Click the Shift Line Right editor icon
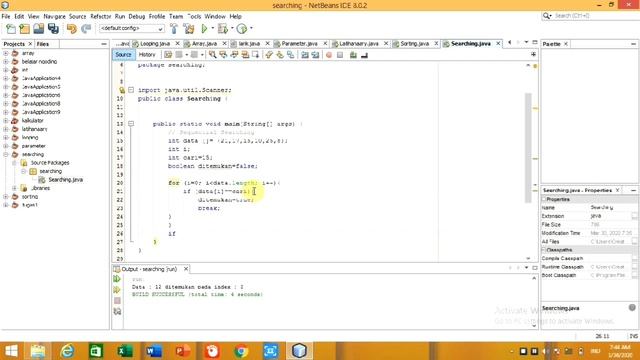The width and height of the screenshot is (640, 360). [x=315, y=55]
